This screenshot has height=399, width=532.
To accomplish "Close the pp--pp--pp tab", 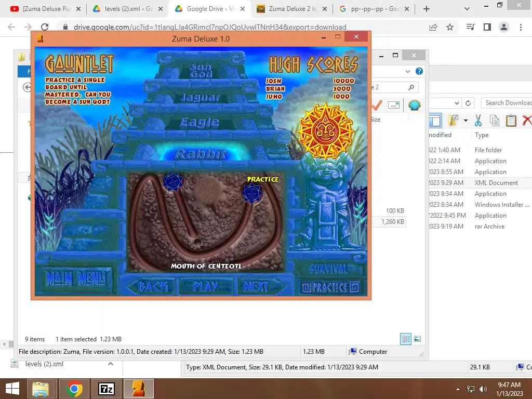I will click(407, 9).
